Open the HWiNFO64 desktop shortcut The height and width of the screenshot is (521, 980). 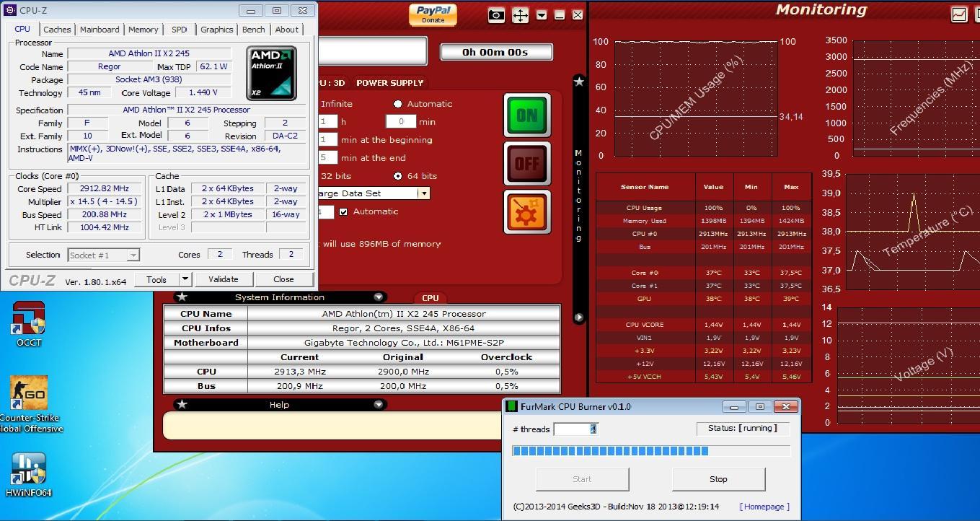point(29,475)
